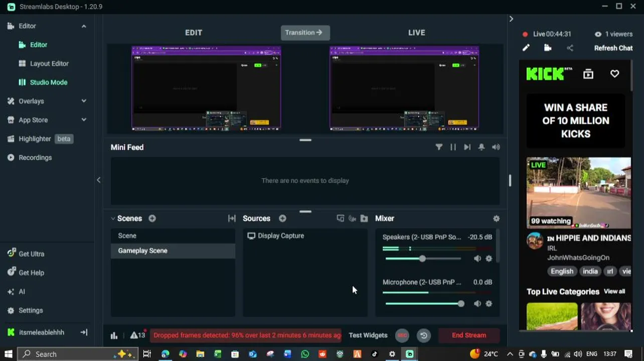Open performance stats bar chart icon
This screenshot has height=361, width=644.
point(114,335)
